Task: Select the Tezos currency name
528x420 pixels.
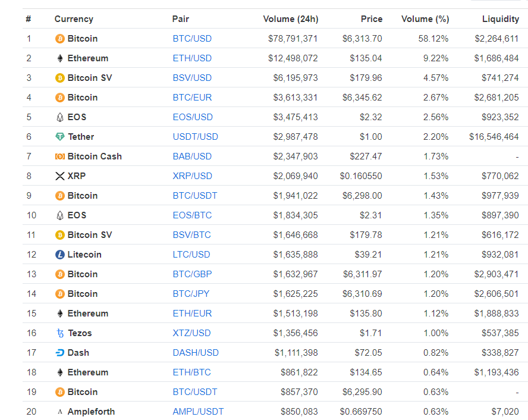Action: [x=80, y=333]
